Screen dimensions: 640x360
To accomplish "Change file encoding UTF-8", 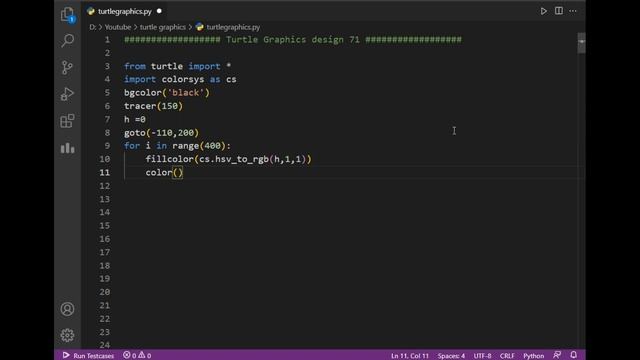I will tap(482, 356).
